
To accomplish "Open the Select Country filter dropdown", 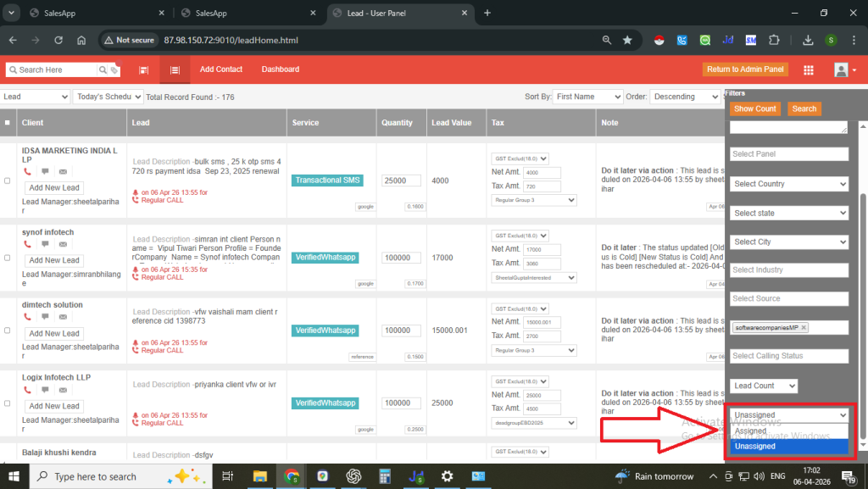I will [789, 184].
